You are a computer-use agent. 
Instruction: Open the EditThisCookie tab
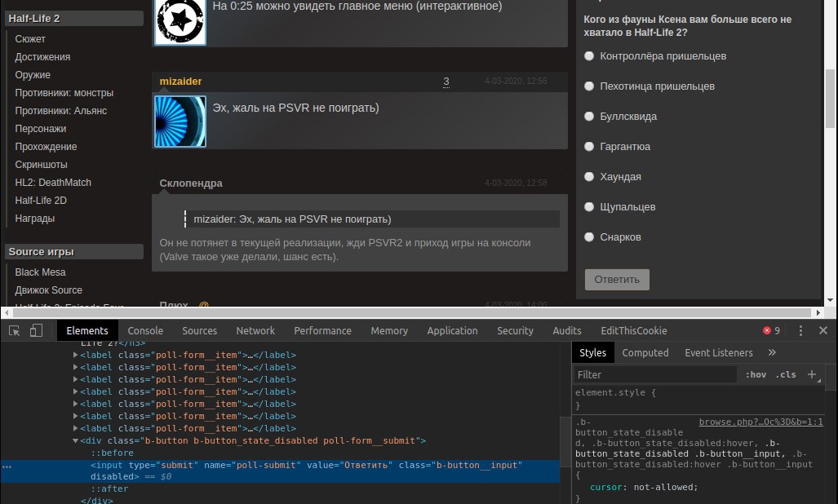coord(634,331)
